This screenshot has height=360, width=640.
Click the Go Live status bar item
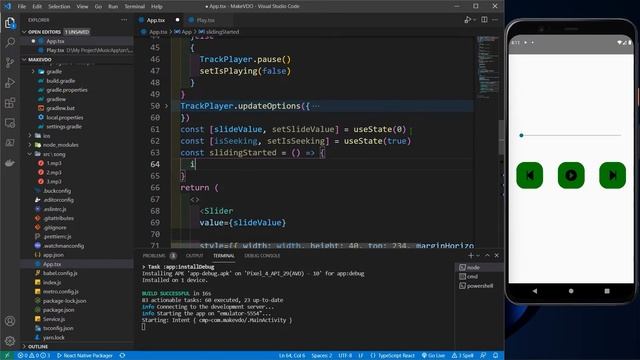point(433,356)
